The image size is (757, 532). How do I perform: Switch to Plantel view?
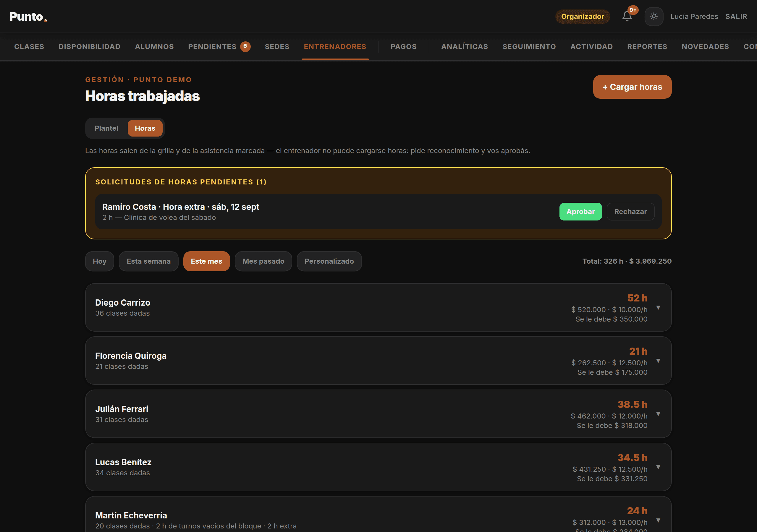click(x=106, y=128)
